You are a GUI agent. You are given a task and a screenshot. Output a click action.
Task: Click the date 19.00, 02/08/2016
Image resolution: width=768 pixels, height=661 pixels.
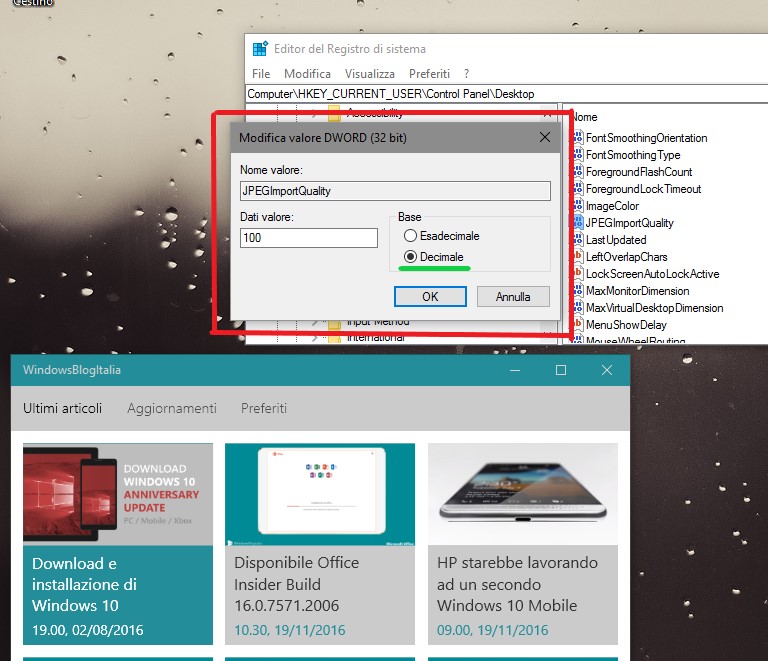(88, 630)
